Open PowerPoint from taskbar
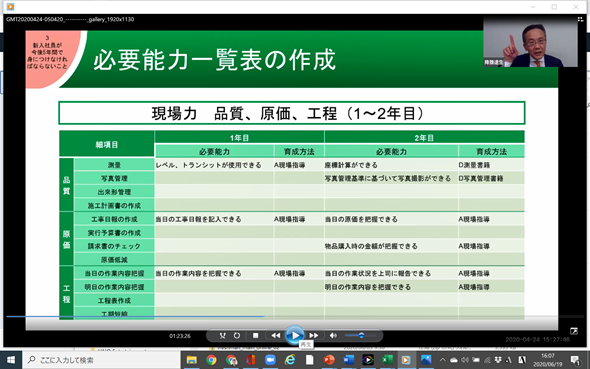The width and height of the screenshot is (590, 369). (329, 360)
